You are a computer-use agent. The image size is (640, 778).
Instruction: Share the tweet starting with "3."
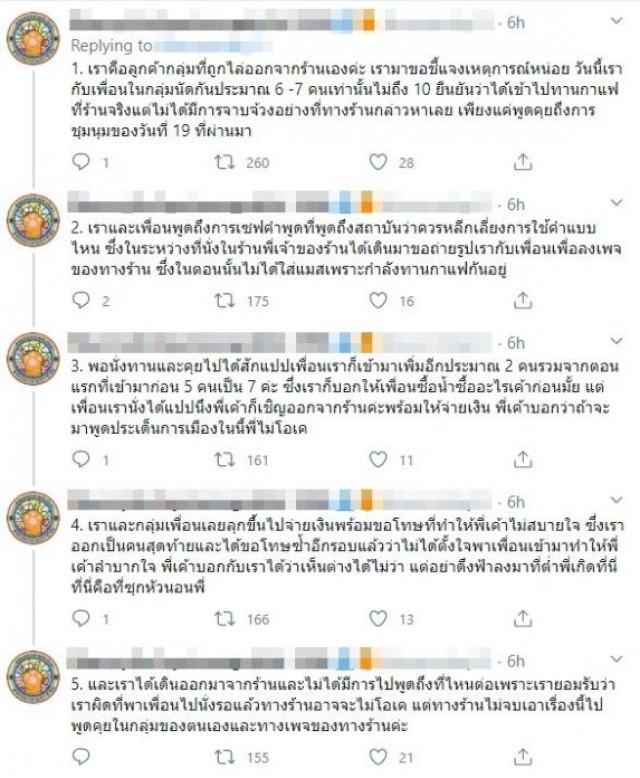point(523,459)
